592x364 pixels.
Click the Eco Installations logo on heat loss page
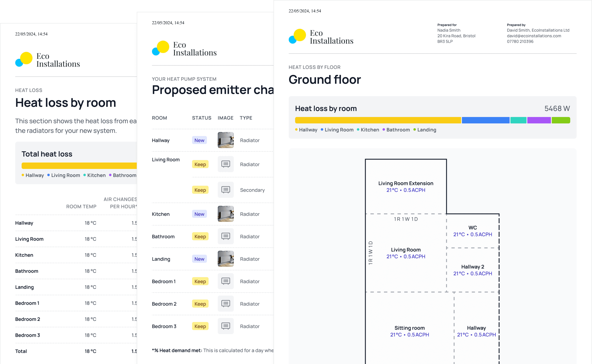47,60
